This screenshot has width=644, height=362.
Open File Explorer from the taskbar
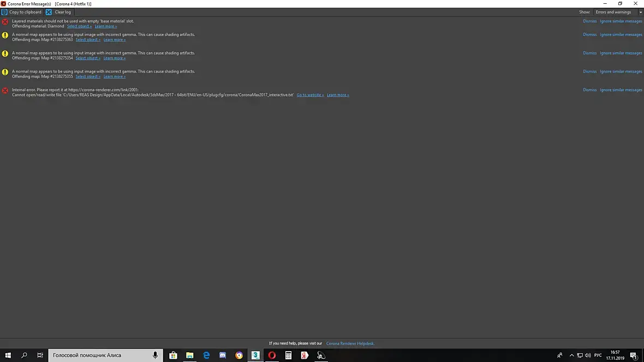190,355
